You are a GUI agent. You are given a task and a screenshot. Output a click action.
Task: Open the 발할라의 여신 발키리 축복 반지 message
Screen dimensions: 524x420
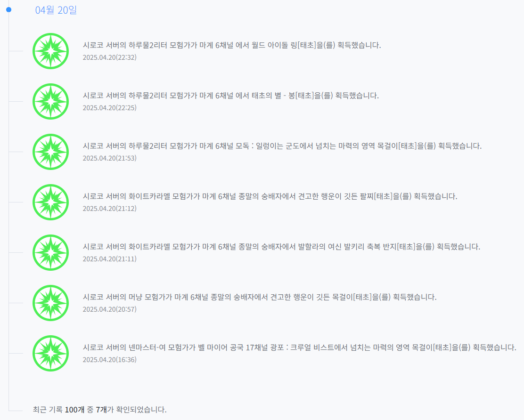pos(281,247)
